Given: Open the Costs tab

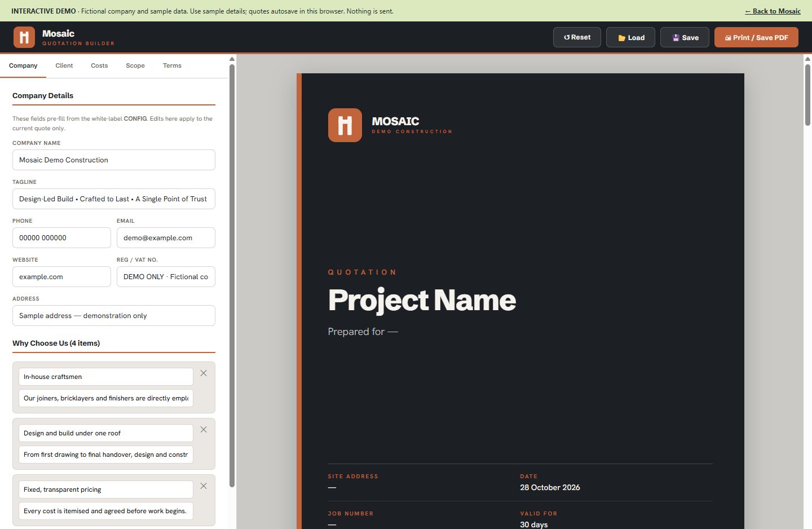Looking at the screenshot, I should click(x=99, y=66).
